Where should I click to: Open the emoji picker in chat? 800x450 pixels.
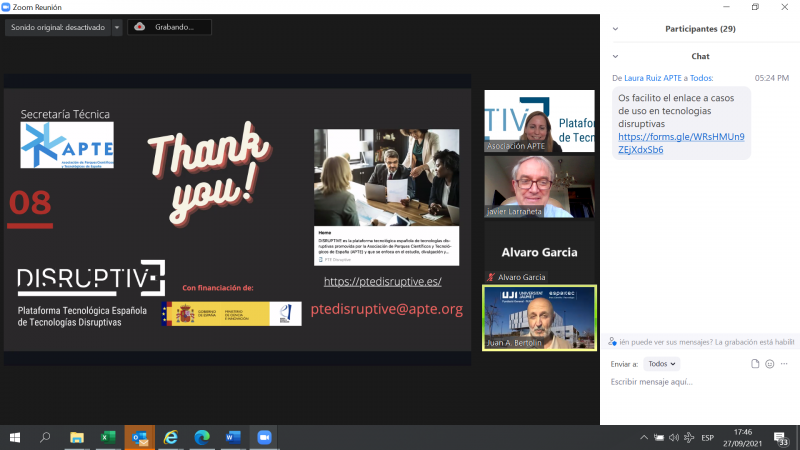[769, 364]
